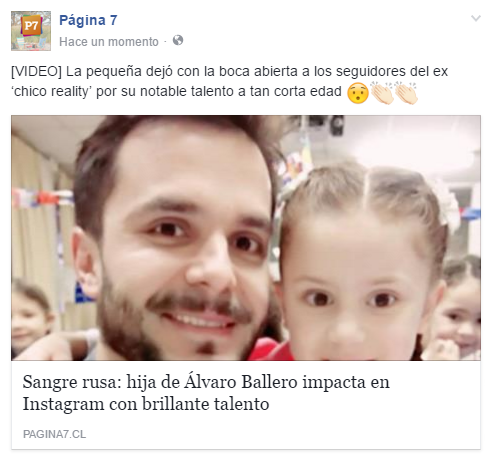
Task: Click the Página 7 profile avatar
Action: (31, 31)
